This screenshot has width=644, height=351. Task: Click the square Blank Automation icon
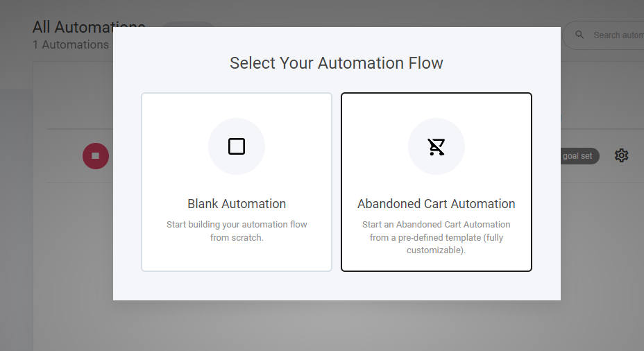coord(237,146)
